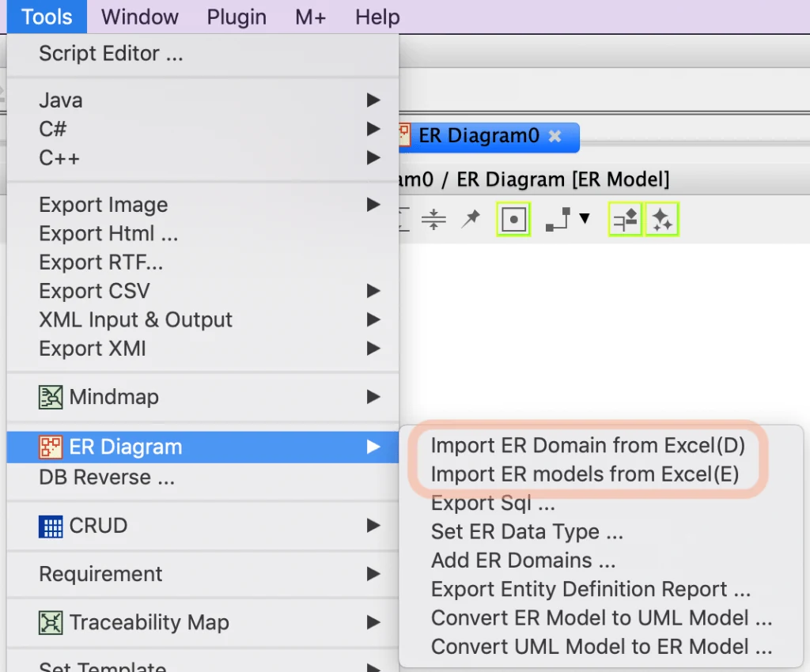Open the Requirement submenu
Image resolution: width=810 pixels, height=672 pixels.
click(202, 574)
